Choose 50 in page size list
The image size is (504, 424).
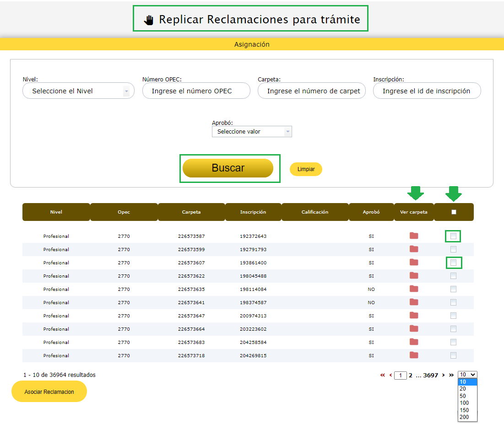point(463,396)
